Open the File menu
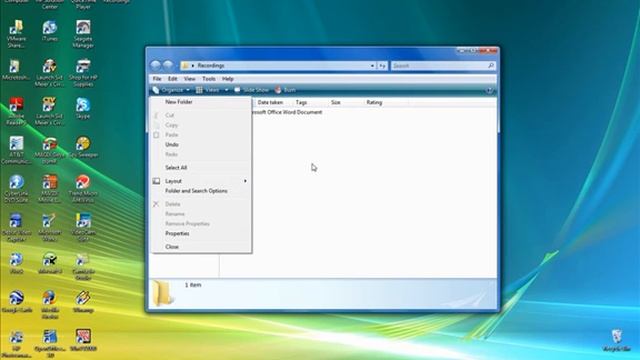 [x=157, y=79]
